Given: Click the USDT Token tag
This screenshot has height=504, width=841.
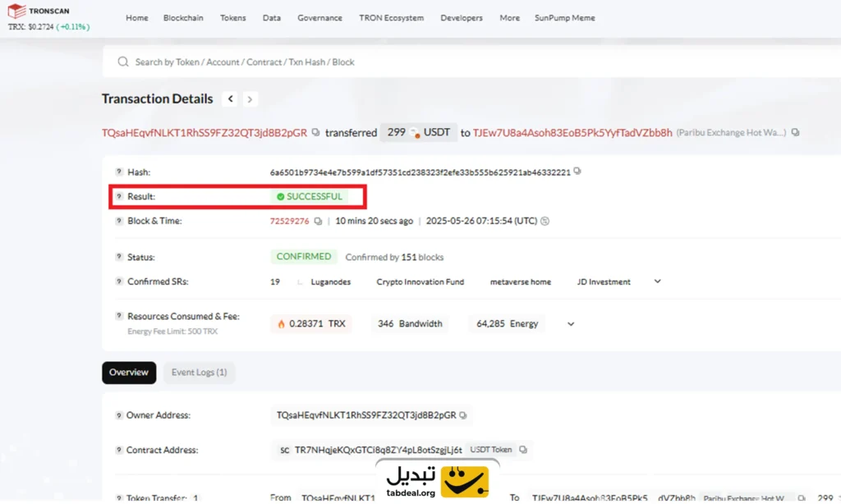Looking at the screenshot, I should (x=491, y=450).
